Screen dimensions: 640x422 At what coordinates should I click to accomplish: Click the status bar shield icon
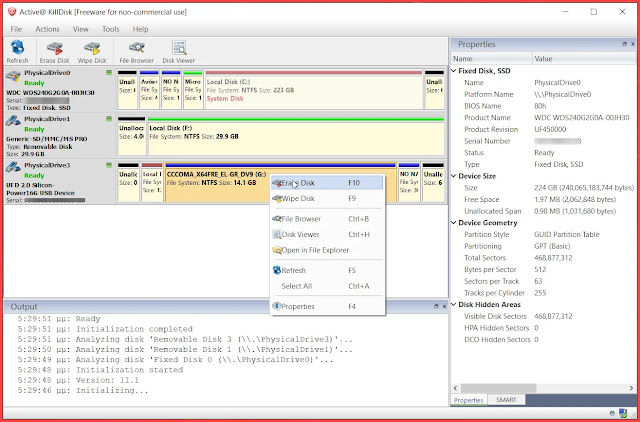pos(622,413)
